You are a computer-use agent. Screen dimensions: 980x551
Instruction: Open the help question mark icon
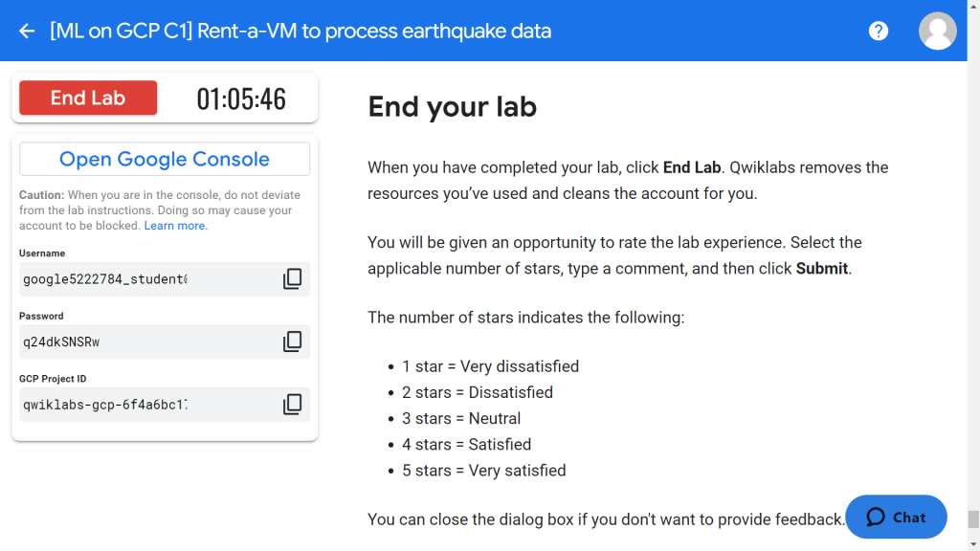tap(879, 31)
